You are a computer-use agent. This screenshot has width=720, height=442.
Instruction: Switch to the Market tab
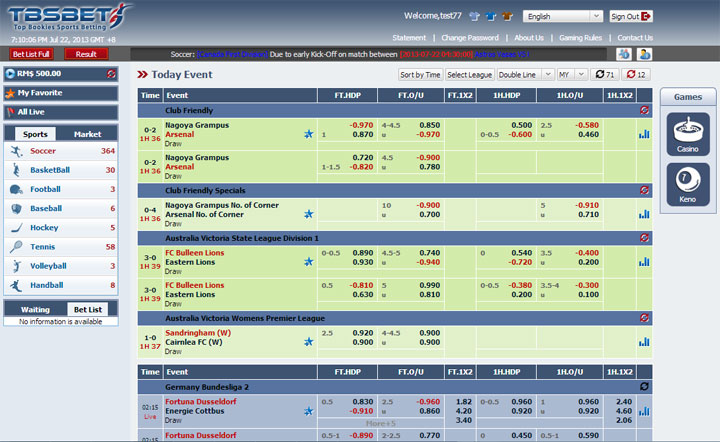[88, 134]
